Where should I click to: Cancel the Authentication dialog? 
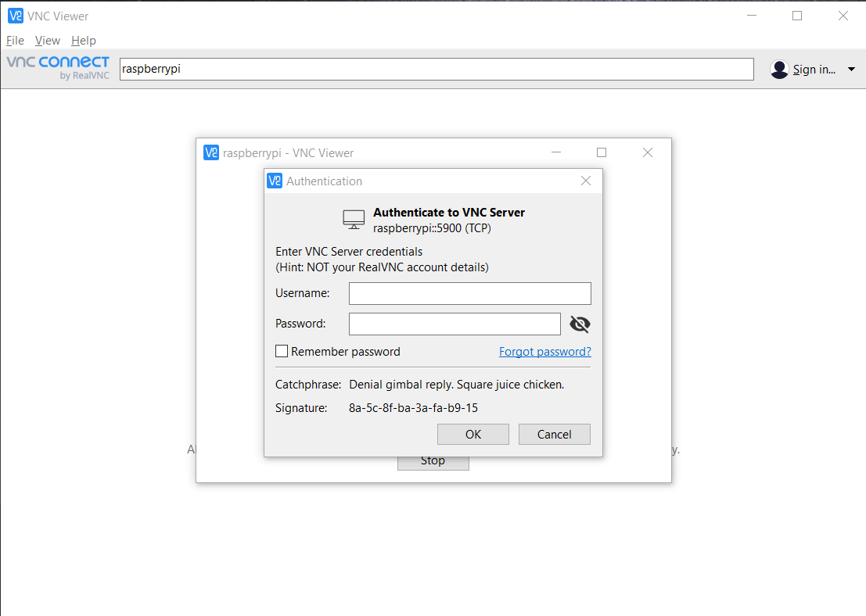554,435
